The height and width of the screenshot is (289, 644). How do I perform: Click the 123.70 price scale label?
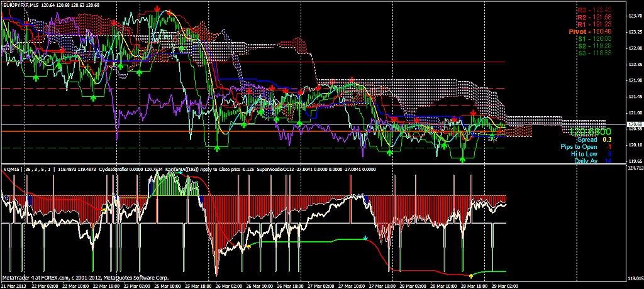coord(635,16)
